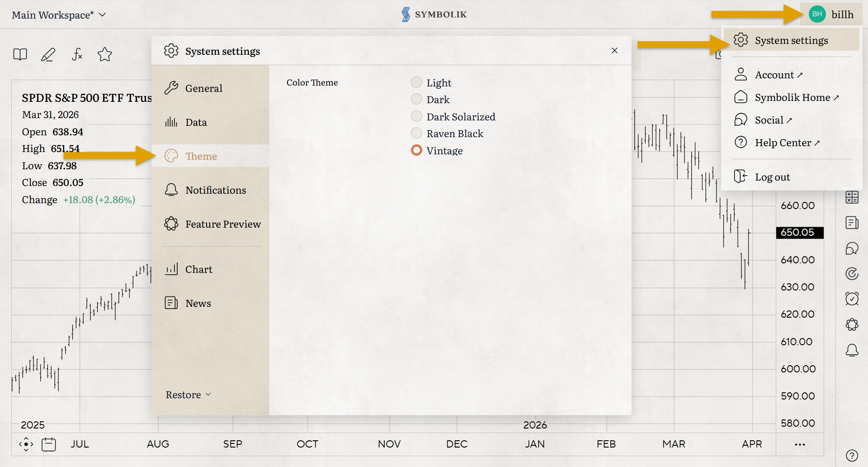This screenshot has width=868, height=467.
Task: Click the star favorites icon
Action: 104,55
